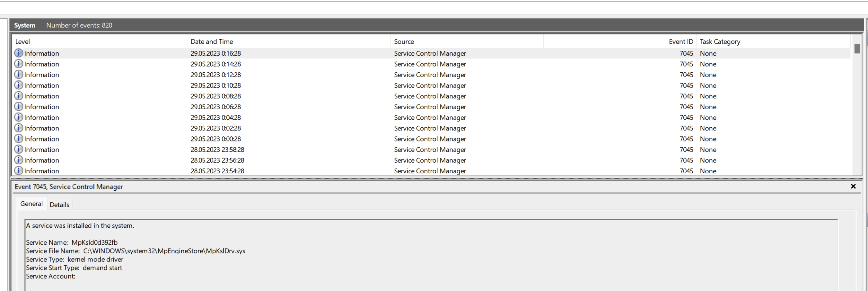Switch to the Details tab
The width and height of the screenshot is (868, 291).
59,205
